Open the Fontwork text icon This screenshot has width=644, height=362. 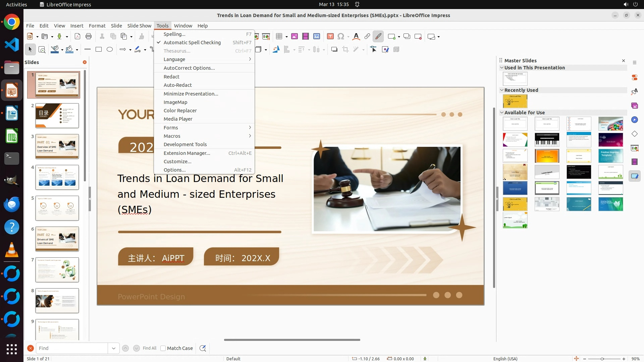(x=356, y=37)
